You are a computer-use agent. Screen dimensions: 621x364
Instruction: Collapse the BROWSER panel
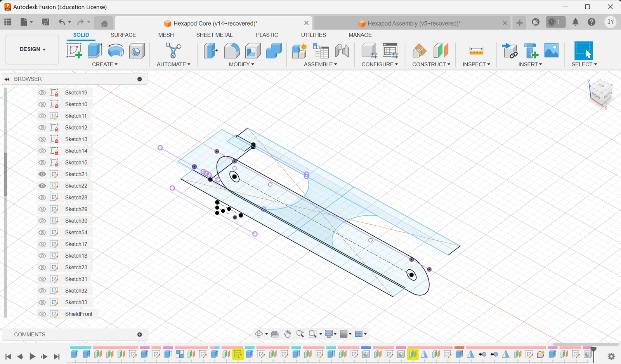[7, 79]
